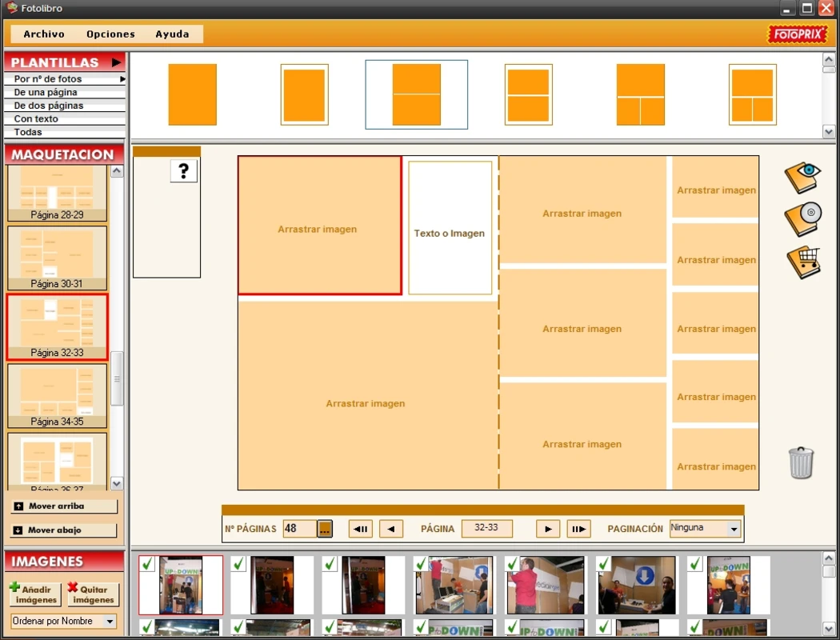Go to previous page arrow
Viewport: 840px width, 640px height.
[390, 529]
